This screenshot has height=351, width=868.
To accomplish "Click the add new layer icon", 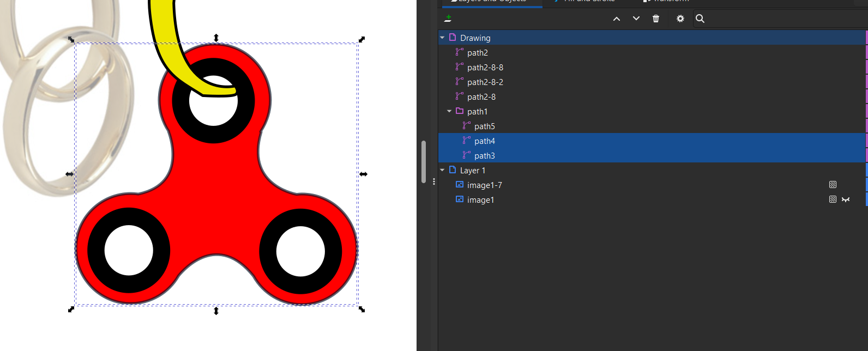I will click(x=448, y=19).
